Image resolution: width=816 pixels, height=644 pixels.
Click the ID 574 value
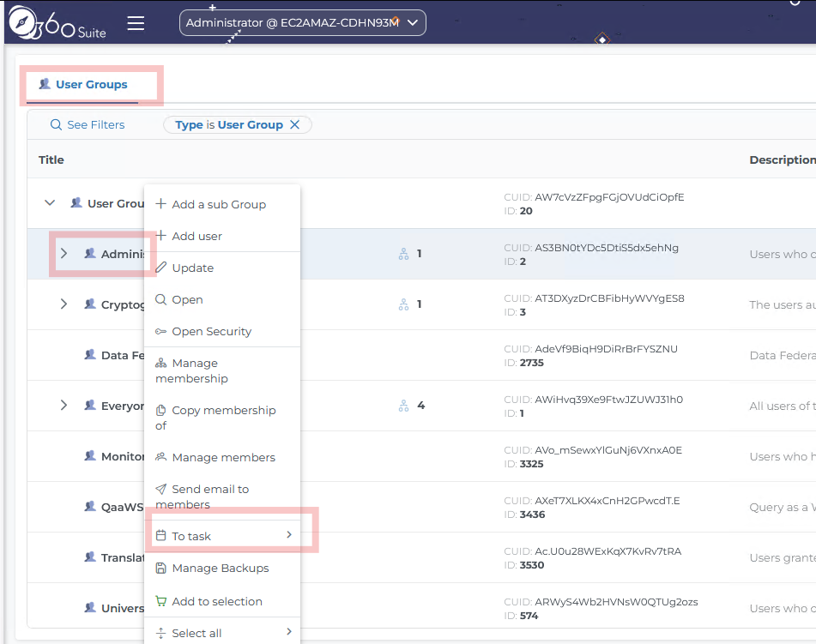coord(529,616)
